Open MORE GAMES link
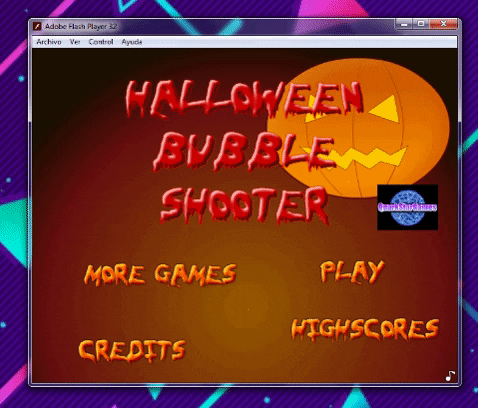 pyautogui.click(x=160, y=275)
